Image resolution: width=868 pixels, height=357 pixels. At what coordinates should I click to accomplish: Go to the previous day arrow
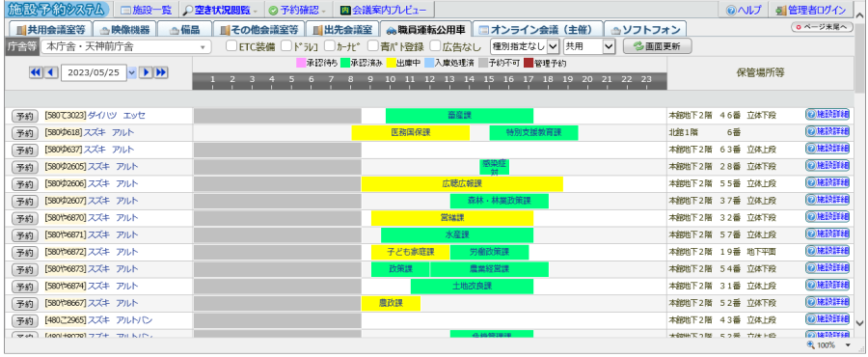click(51, 72)
